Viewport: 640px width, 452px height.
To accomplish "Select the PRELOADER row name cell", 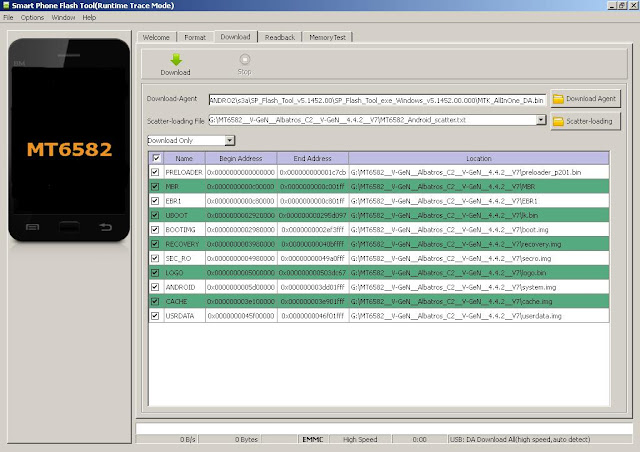I will click(x=184, y=172).
